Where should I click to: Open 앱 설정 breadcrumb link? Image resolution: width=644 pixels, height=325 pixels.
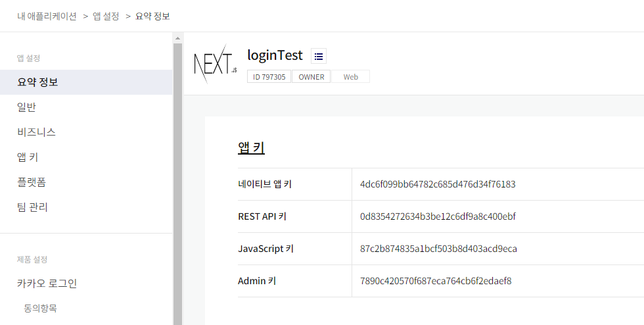[106, 16]
